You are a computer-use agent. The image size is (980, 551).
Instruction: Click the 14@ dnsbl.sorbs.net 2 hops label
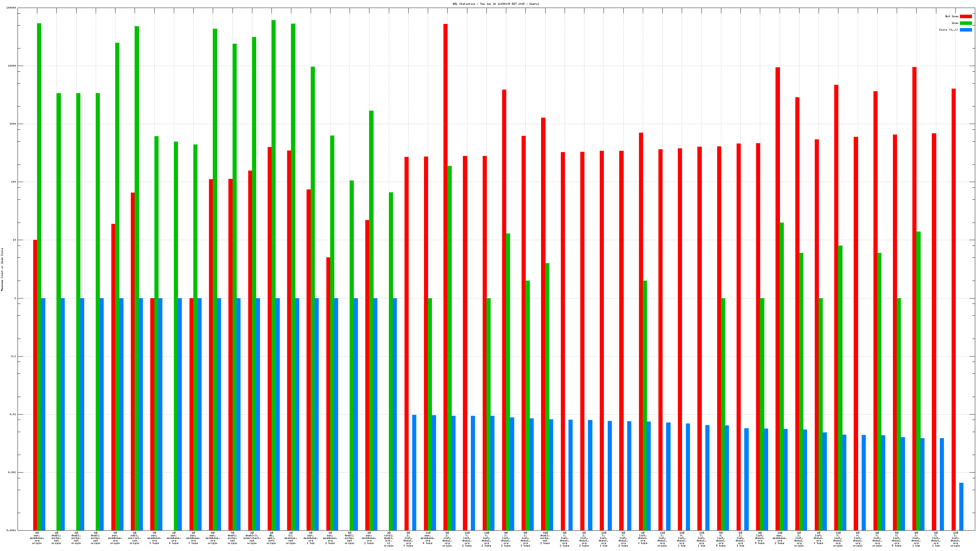point(545,538)
